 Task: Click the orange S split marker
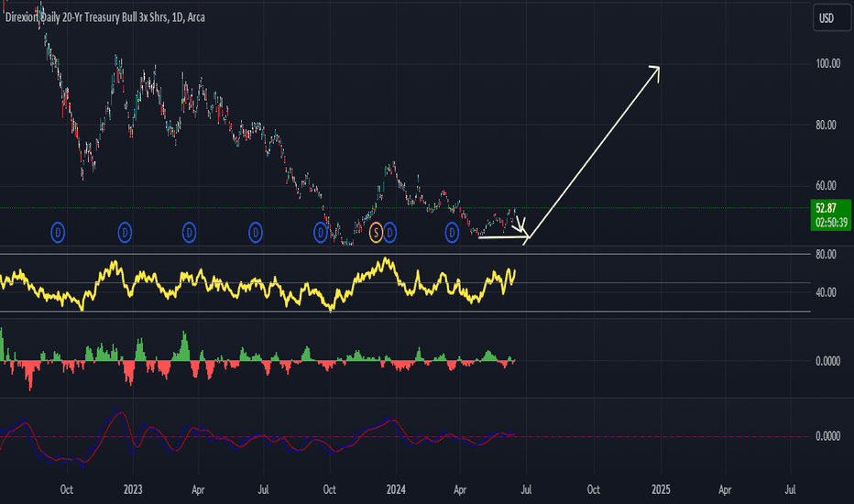pyautogui.click(x=376, y=233)
